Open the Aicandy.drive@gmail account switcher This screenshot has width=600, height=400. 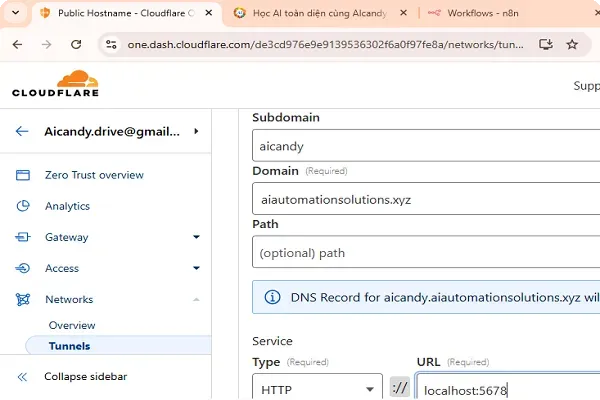112,132
